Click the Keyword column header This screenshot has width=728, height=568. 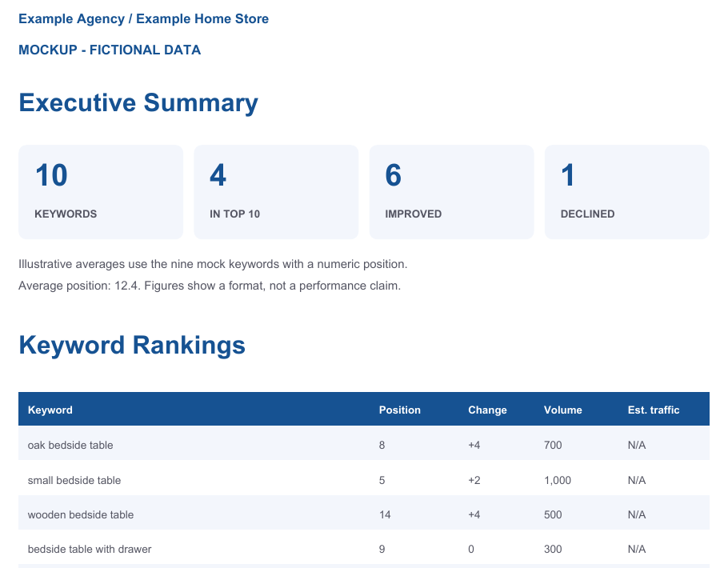(50, 410)
